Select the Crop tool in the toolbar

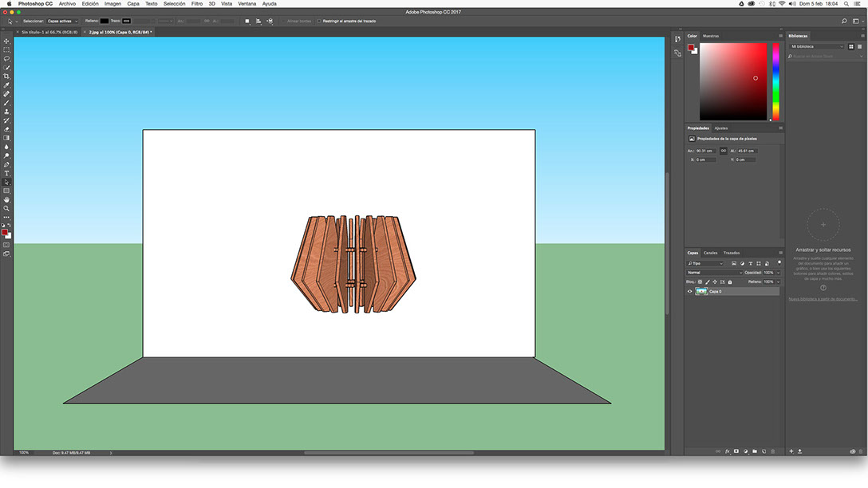tap(6, 77)
